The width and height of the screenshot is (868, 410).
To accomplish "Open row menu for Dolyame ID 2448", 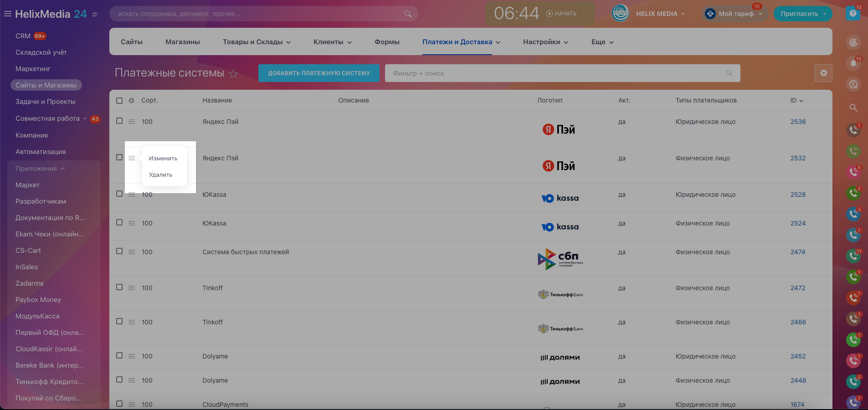I will pos(132,380).
